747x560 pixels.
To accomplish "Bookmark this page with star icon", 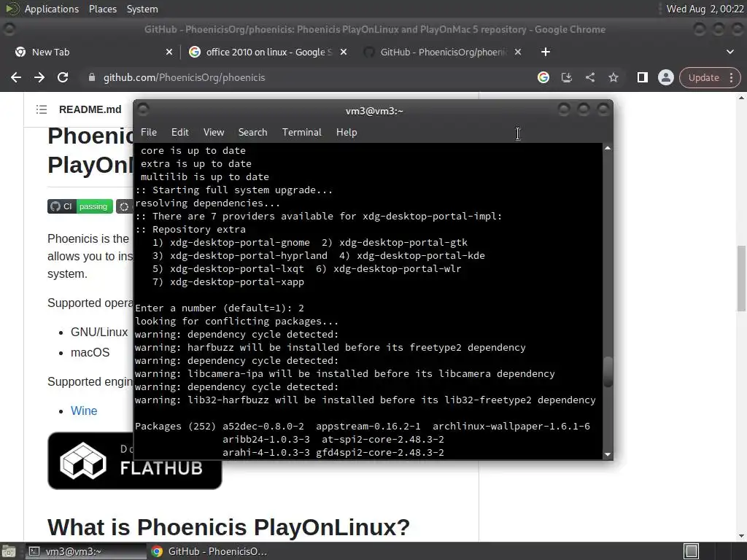I will click(613, 77).
